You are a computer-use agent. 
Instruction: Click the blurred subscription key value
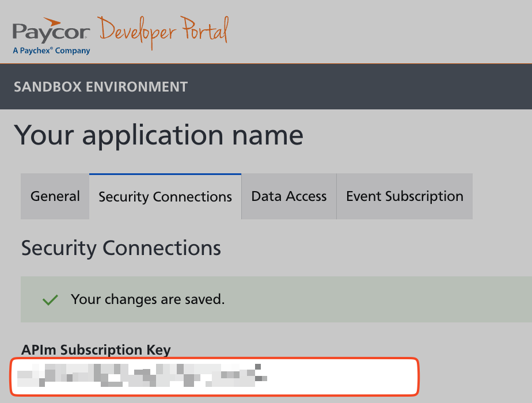point(138,375)
